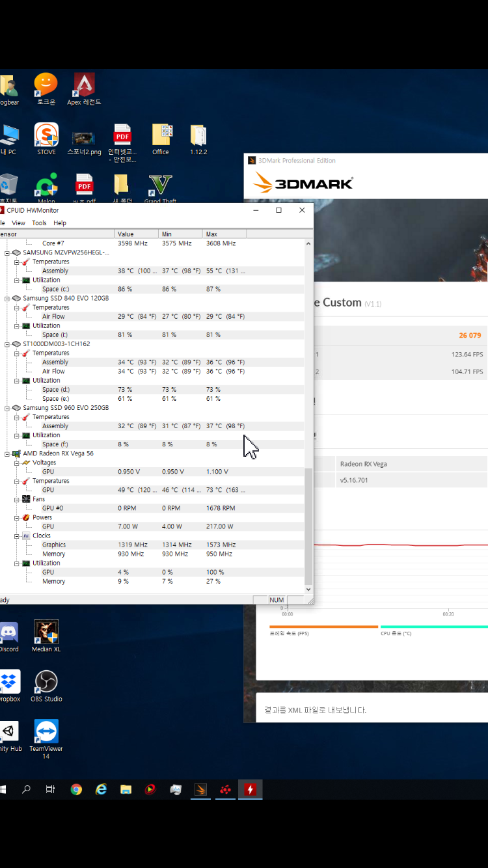This screenshot has height=868, width=488.
Task: Open the 토크온 desktop shortcut
Action: tap(46, 89)
